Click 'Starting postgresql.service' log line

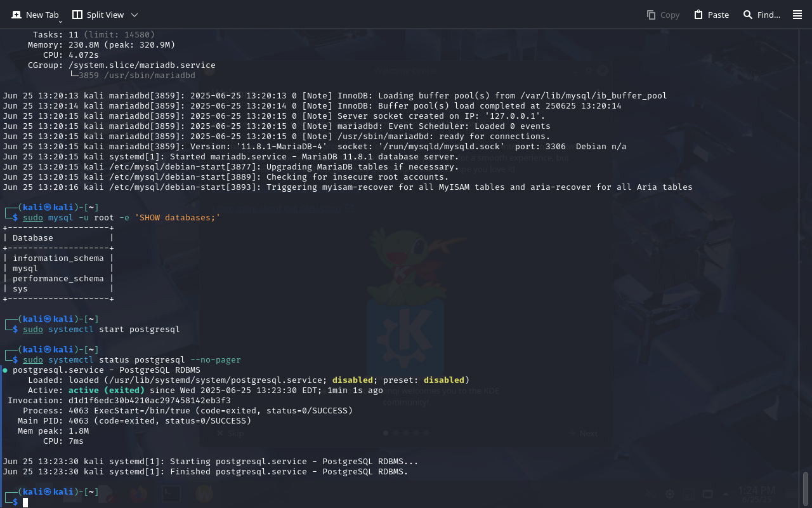tap(211, 462)
